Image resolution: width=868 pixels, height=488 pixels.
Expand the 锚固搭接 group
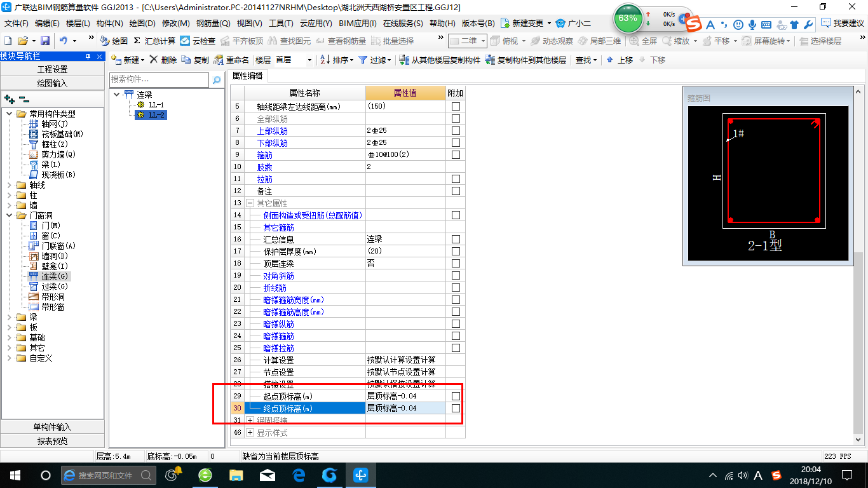tap(250, 421)
